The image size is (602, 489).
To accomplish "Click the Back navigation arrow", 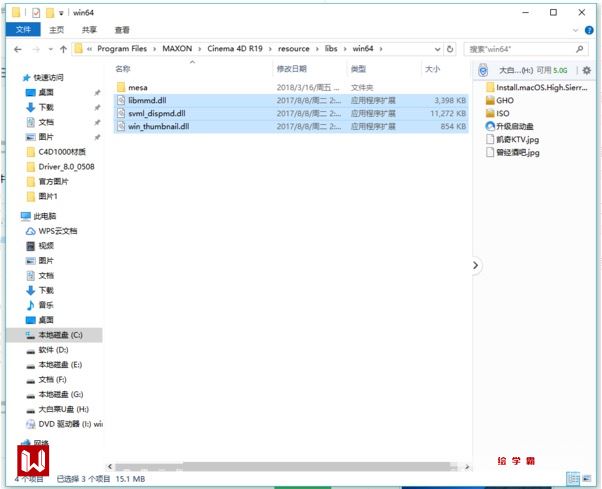I will pos(17,49).
